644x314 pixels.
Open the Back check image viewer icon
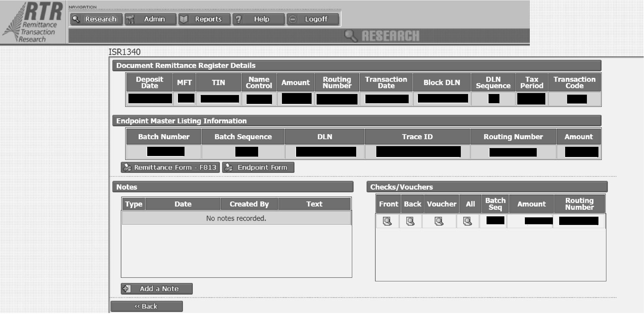pyautogui.click(x=410, y=221)
